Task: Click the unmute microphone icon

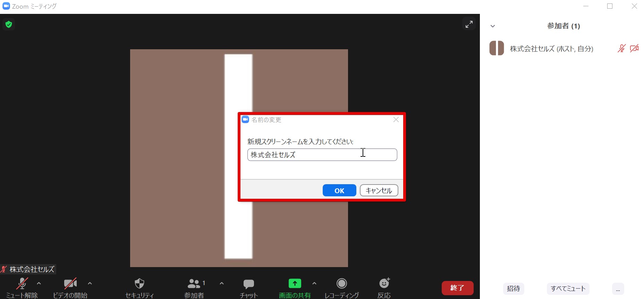Action: [x=22, y=283]
